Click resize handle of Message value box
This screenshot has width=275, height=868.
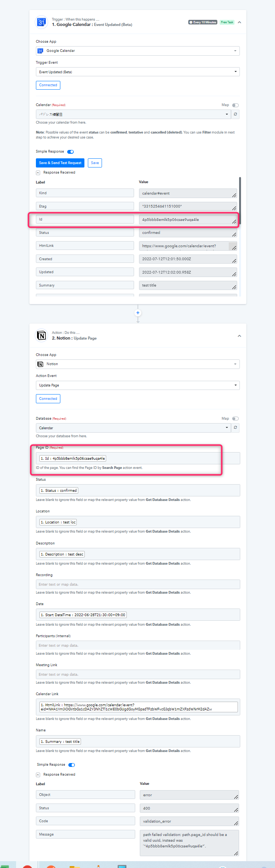click(236, 853)
